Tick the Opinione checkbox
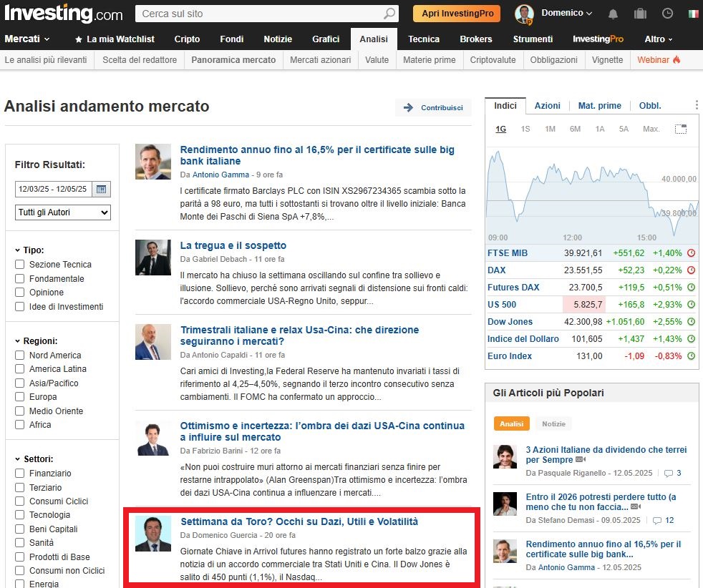The height and width of the screenshot is (588, 703). [x=20, y=293]
